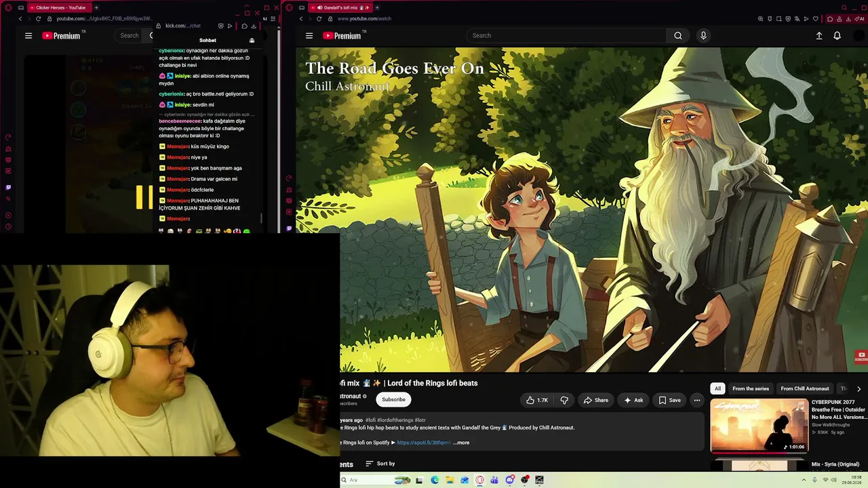Select the 'From Chill Astronaut' chip

point(805,388)
